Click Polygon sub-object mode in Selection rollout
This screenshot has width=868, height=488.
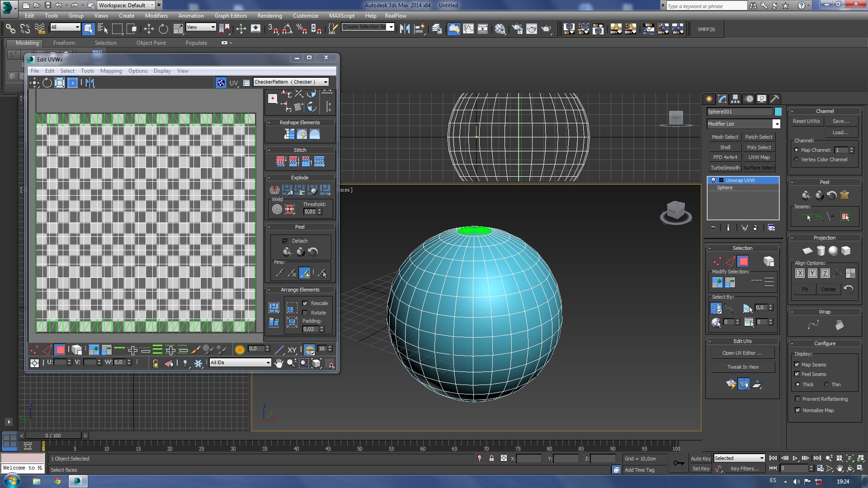pyautogui.click(x=743, y=262)
